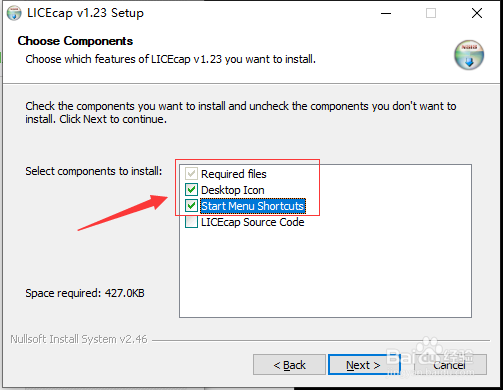The width and height of the screenshot is (503, 390).
Task: Click the Choose Components heading
Action: (75, 41)
